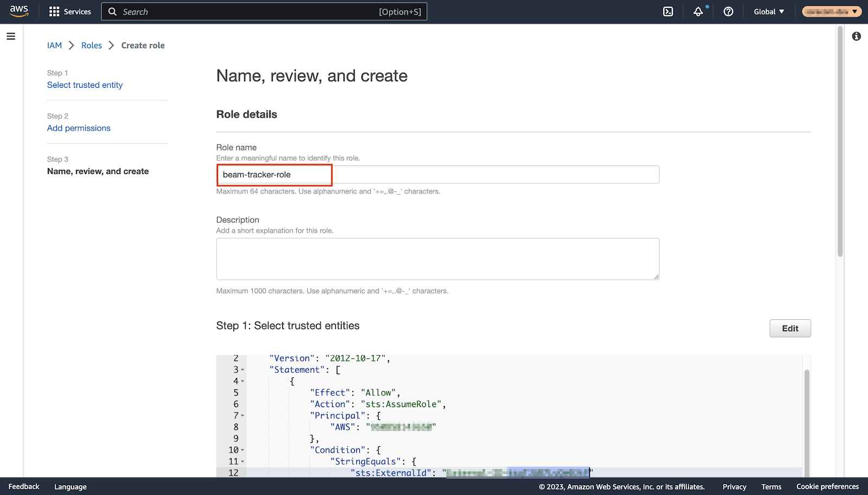
Task: Expand the hamburger side navigation menu
Action: [11, 36]
